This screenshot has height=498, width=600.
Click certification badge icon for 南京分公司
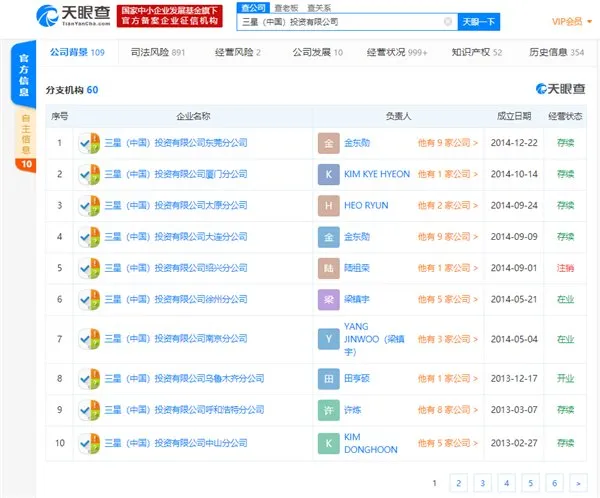pyautogui.click(x=89, y=339)
